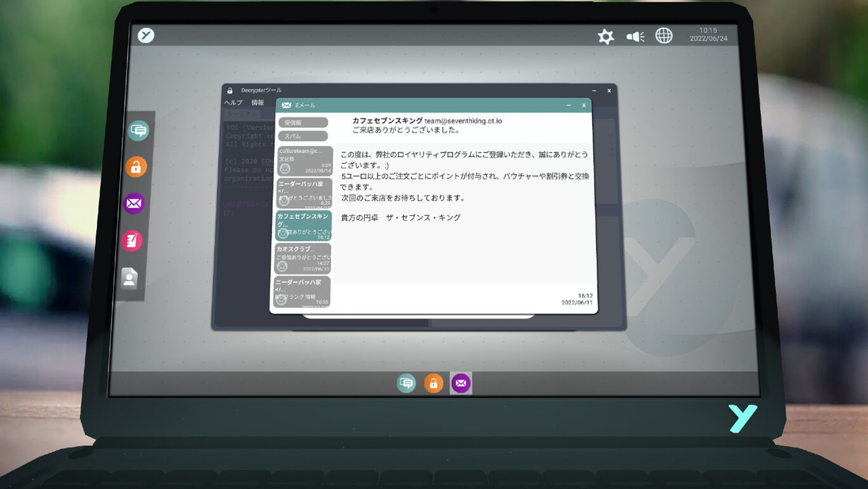Click the Eメール window title text
The height and width of the screenshot is (489, 868).
(x=305, y=105)
